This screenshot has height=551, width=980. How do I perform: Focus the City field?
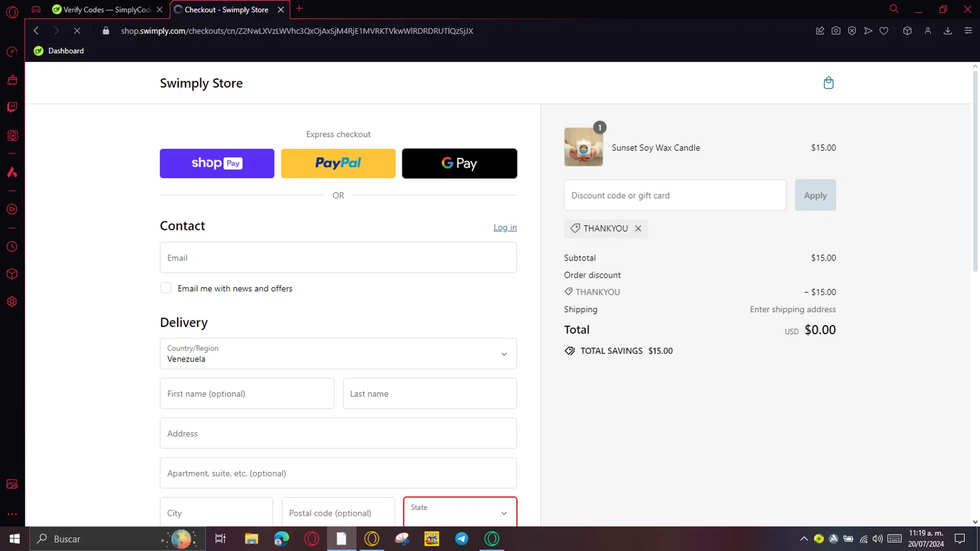coord(216,512)
